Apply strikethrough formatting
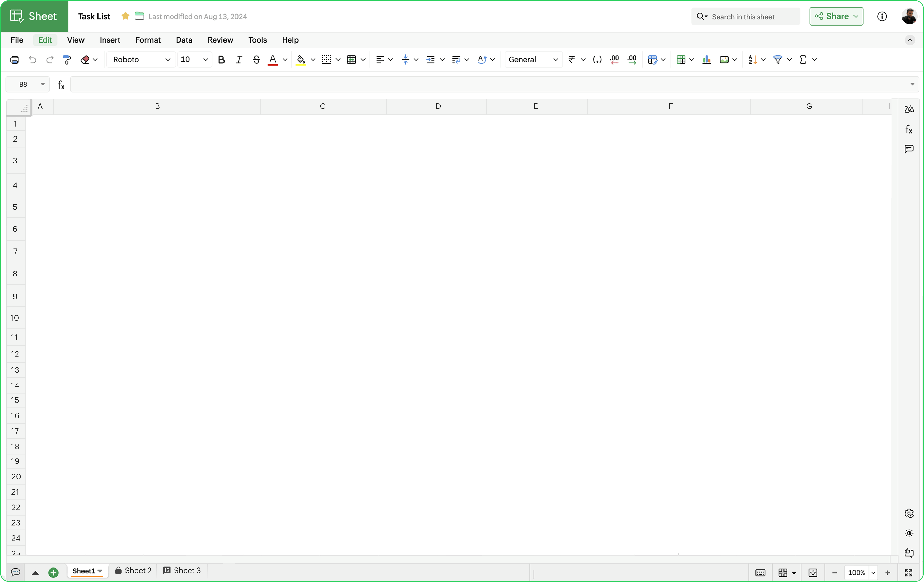 coord(256,60)
